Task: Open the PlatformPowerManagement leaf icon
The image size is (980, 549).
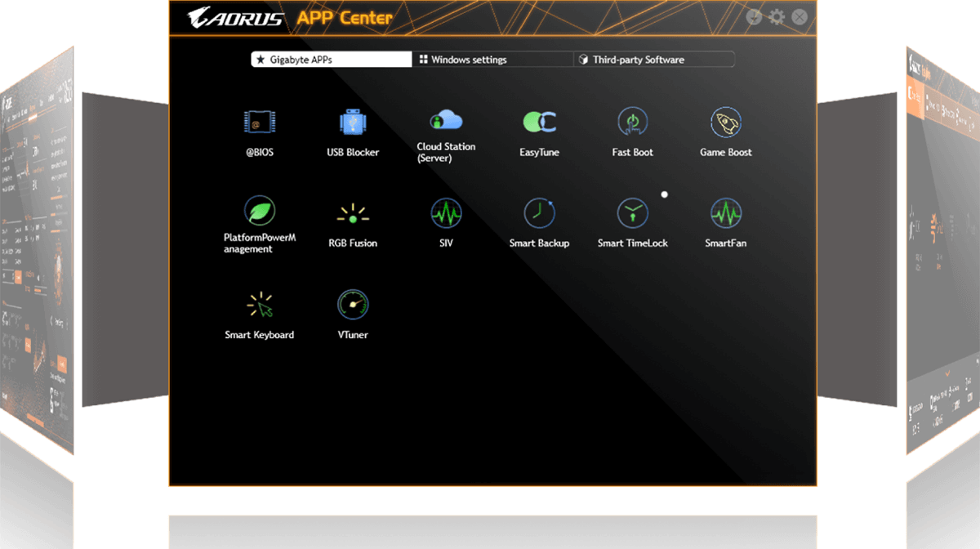Action: (260, 211)
